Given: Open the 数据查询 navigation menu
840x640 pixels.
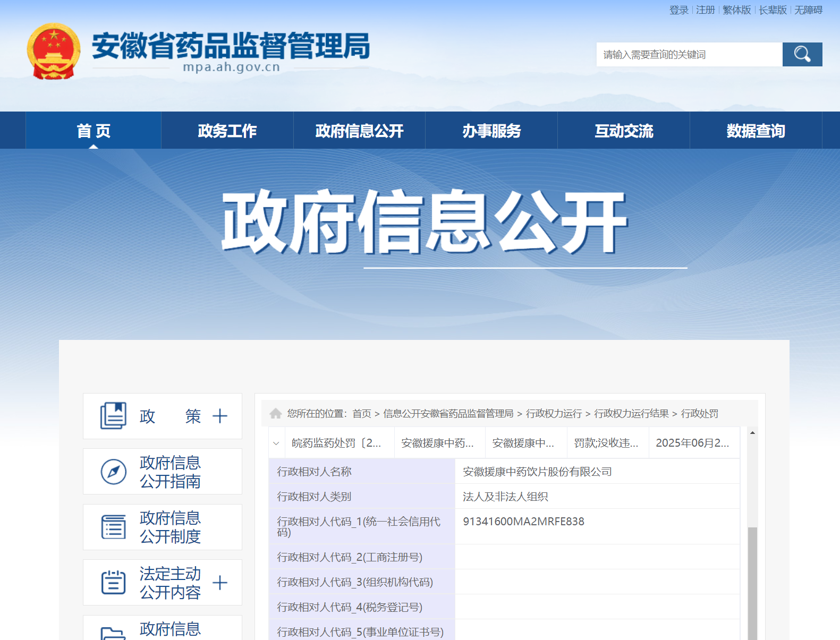Looking at the screenshot, I should [x=756, y=131].
